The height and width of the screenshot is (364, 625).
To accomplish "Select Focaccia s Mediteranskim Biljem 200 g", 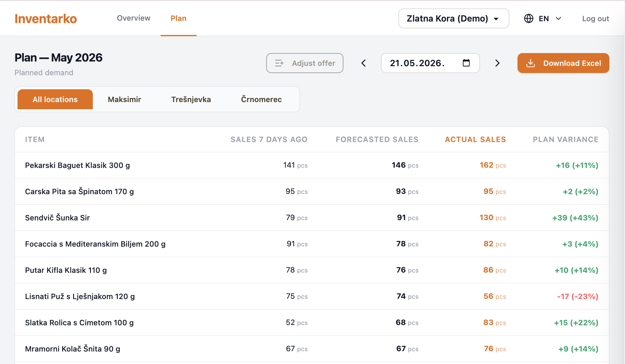I will tap(95, 244).
